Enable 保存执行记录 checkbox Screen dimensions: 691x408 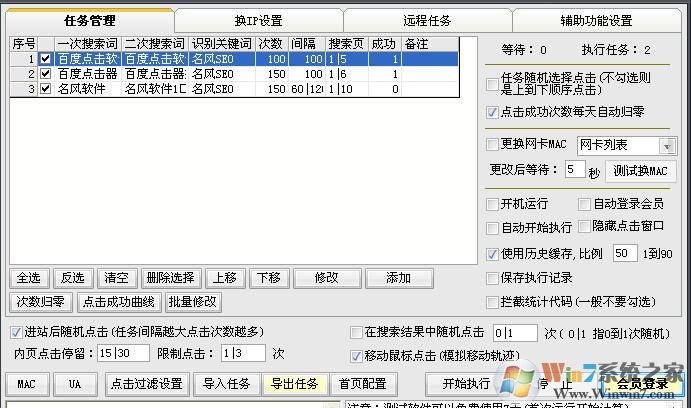(492, 278)
